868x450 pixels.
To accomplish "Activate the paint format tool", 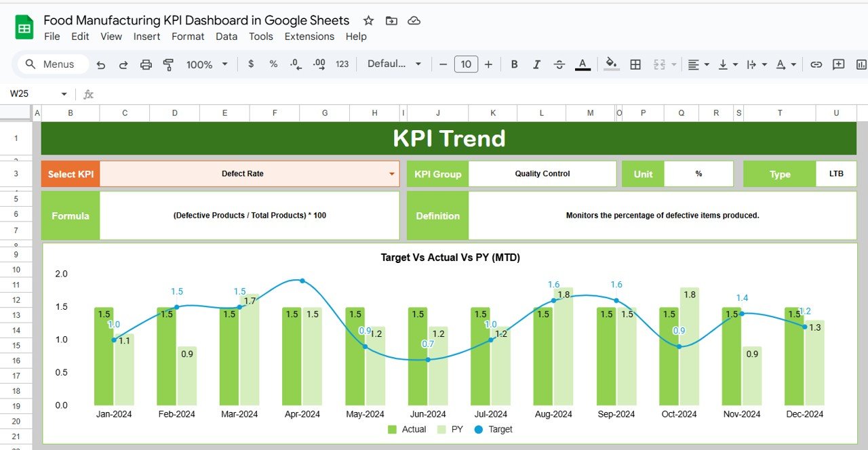I will tap(168, 64).
